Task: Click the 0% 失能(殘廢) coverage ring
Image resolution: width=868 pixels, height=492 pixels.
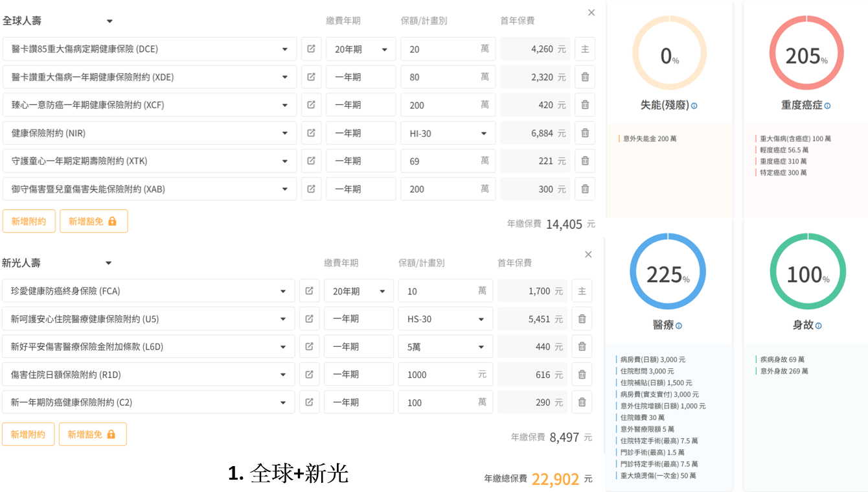Action: tap(669, 53)
